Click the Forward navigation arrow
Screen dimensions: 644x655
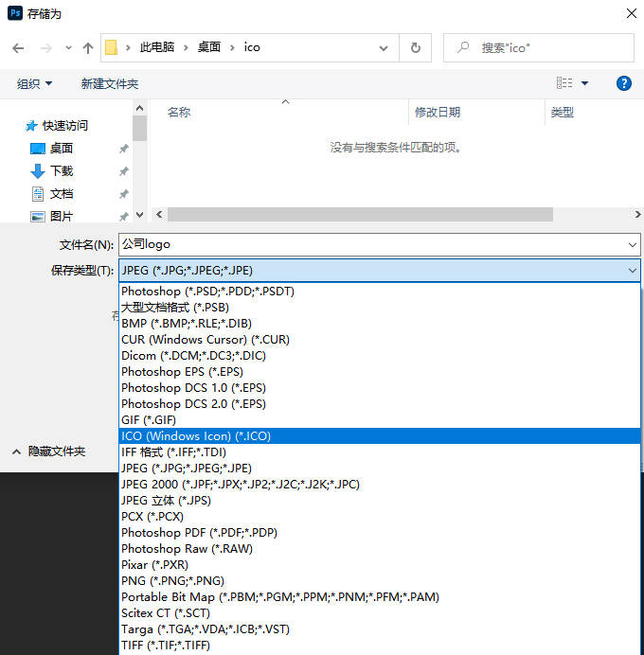pos(45,48)
